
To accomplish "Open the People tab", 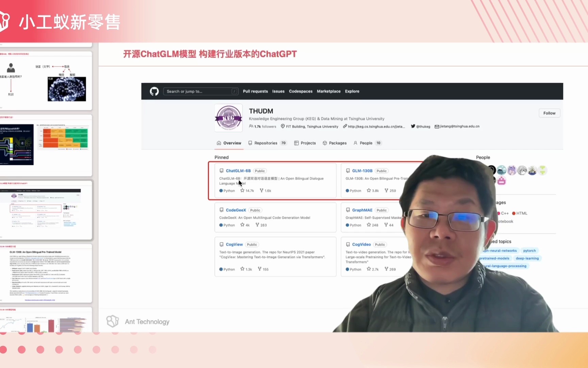I will [366, 143].
